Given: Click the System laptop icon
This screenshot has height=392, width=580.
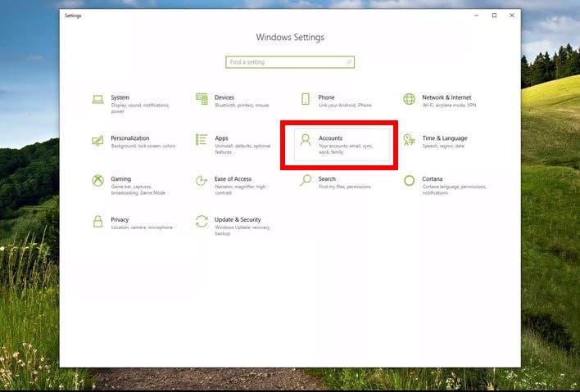Looking at the screenshot, I should point(98,99).
